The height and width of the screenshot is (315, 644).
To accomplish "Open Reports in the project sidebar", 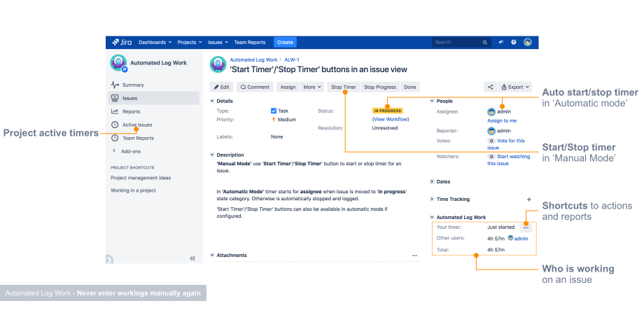I will (x=132, y=112).
